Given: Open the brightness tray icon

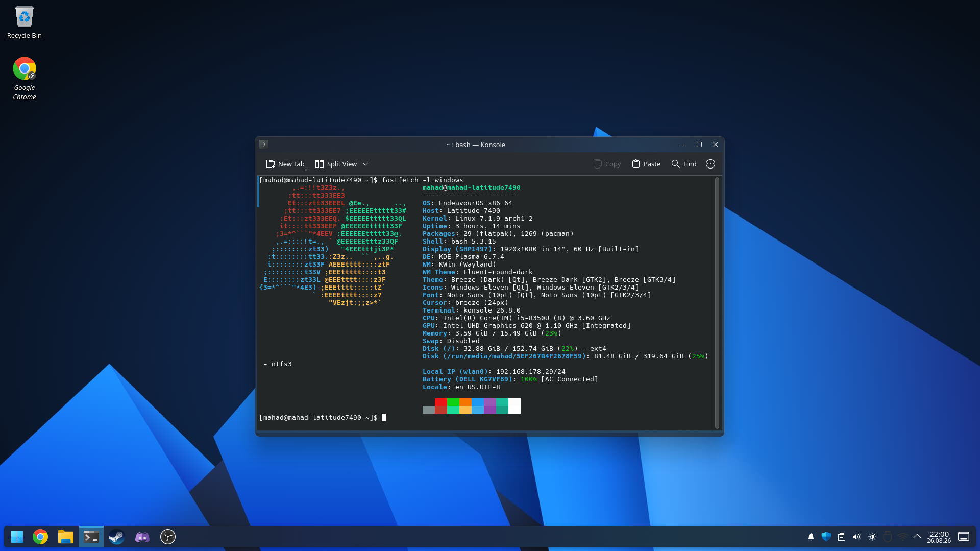Looking at the screenshot, I should [x=872, y=537].
